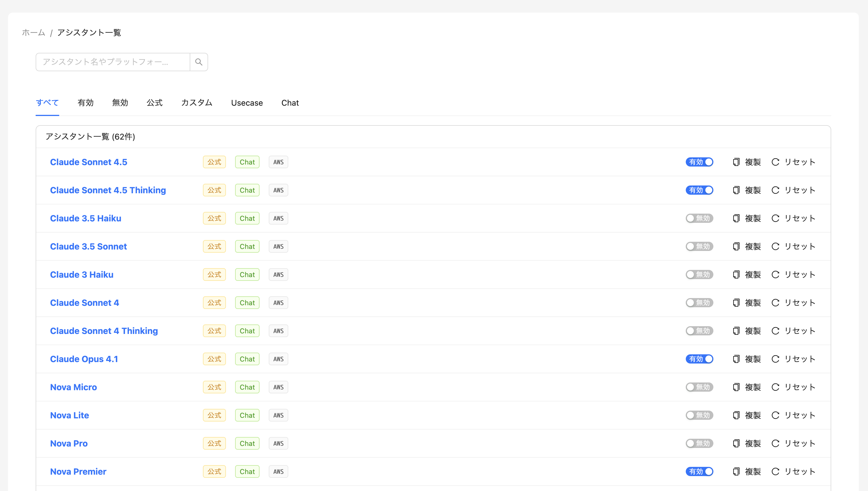
Task: Enable the Claude 3.5 Sonnet toggle
Action: coord(699,246)
